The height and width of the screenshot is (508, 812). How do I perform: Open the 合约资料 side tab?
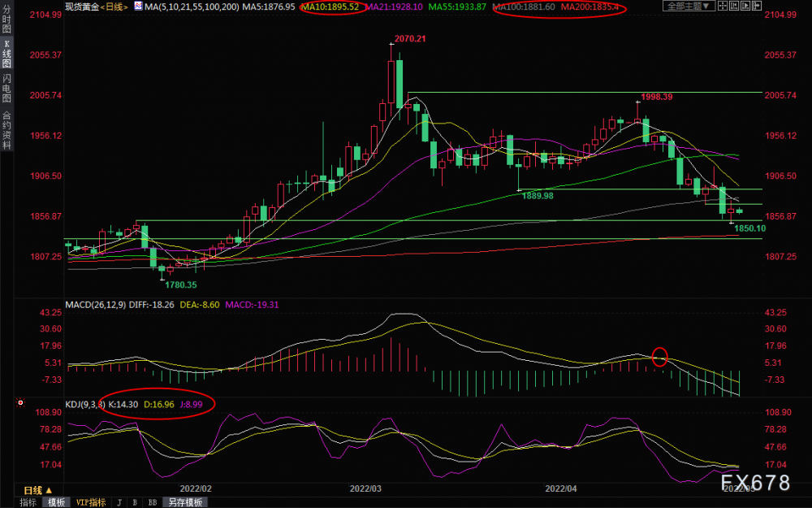coord(6,129)
